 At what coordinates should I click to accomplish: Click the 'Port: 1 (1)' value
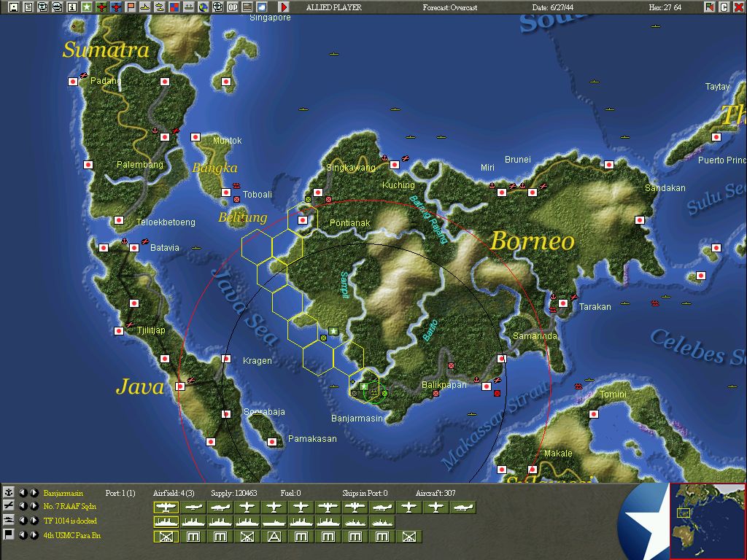(120, 493)
